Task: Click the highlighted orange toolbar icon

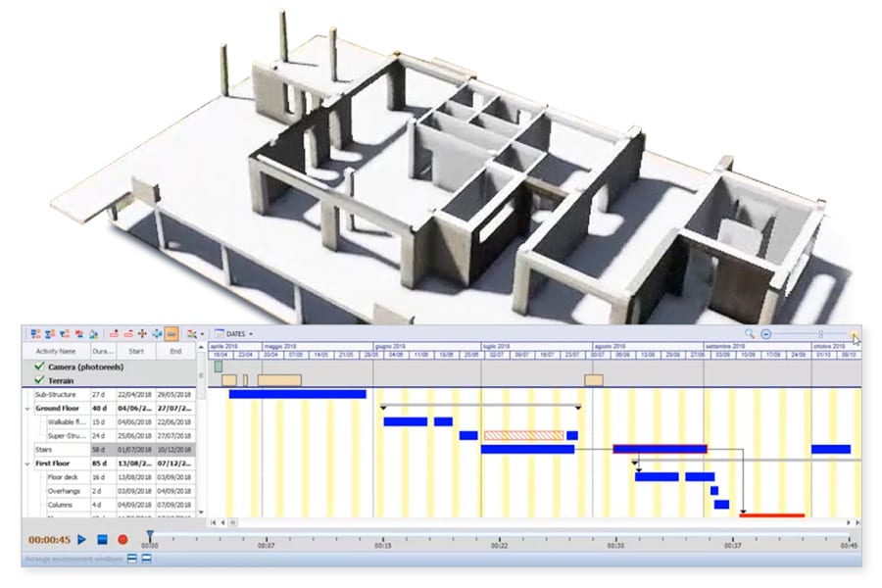Action: point(171,333)
